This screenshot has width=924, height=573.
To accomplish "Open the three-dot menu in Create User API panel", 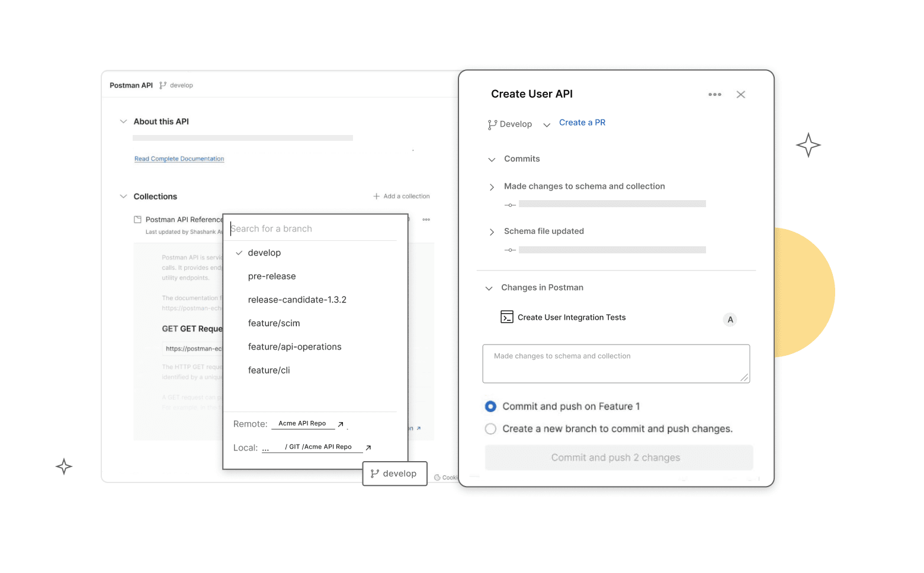I will 715,95.
